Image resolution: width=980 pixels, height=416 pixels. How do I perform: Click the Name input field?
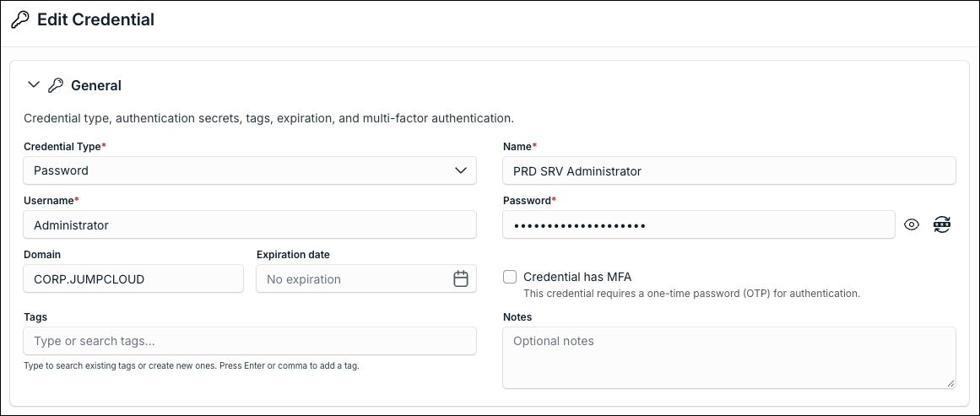coord(729,170)
